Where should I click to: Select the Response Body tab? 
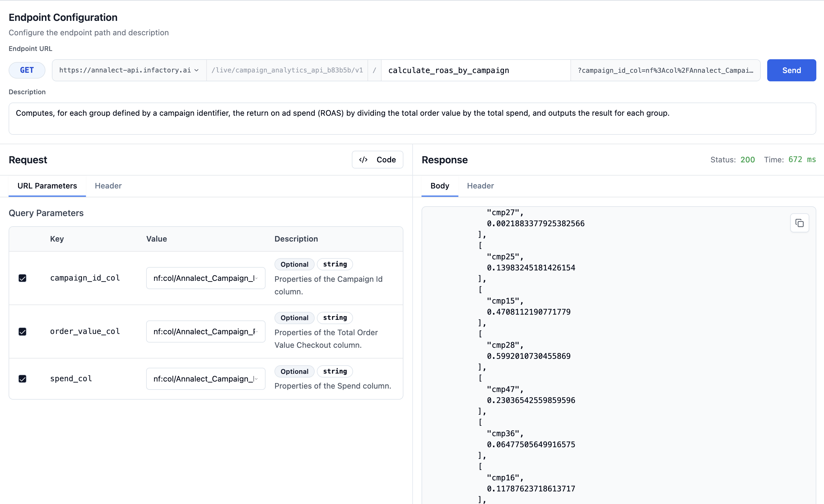[x=439, y=186]
